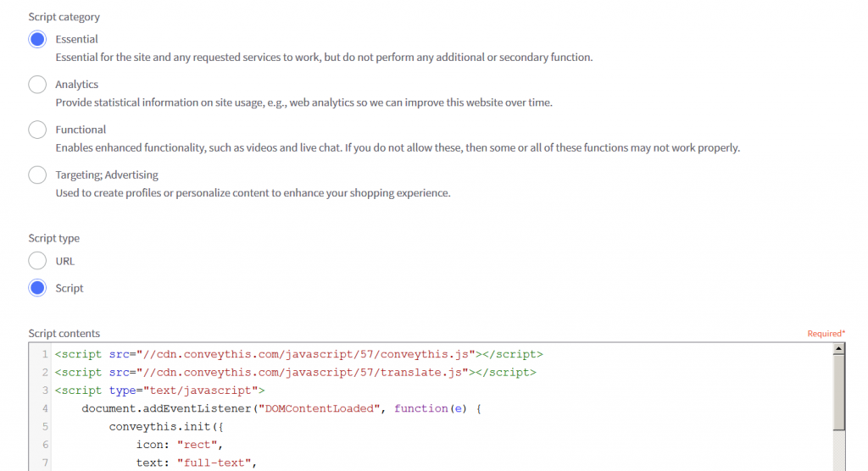Click the Script category heading
This screenshot has width=868, height=471.
click(64, 17)
